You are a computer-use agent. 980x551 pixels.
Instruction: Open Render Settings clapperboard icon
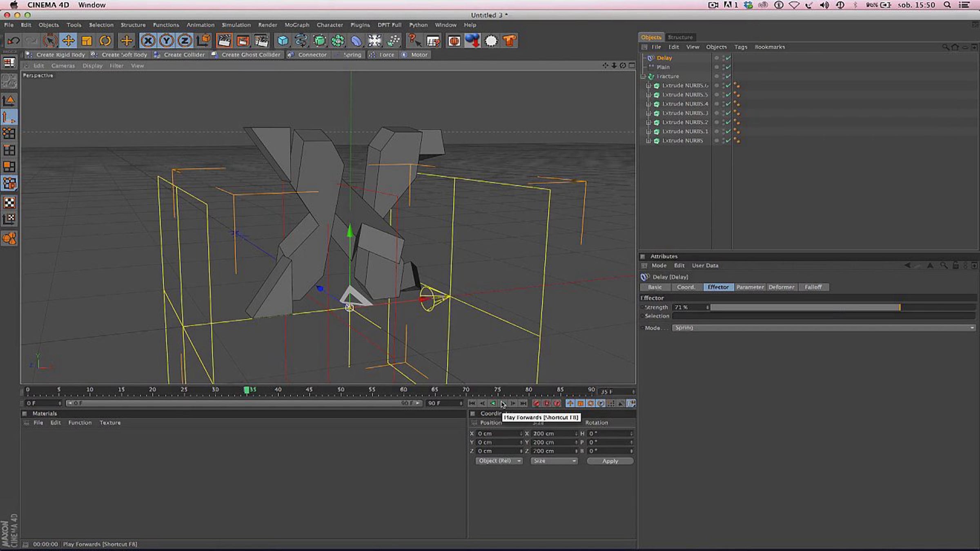tap(261, 41)
